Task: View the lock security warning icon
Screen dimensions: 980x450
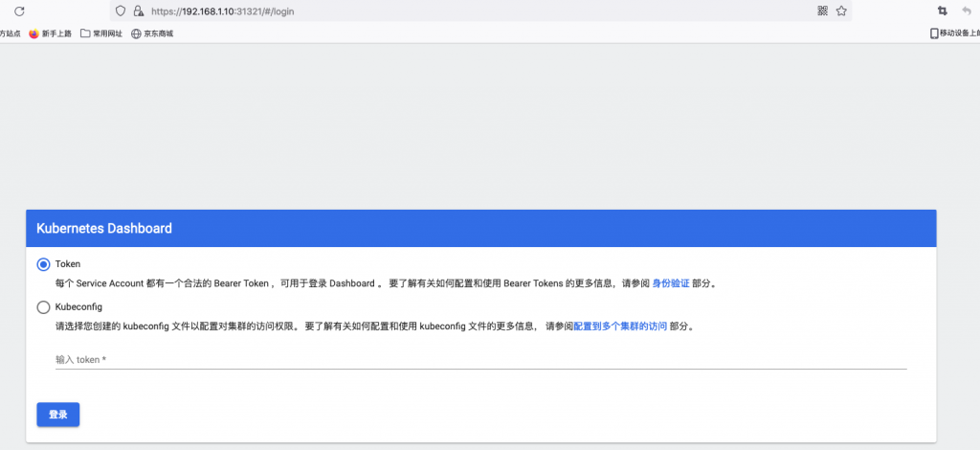Action: pyautogui.click(x=139, y=11)
